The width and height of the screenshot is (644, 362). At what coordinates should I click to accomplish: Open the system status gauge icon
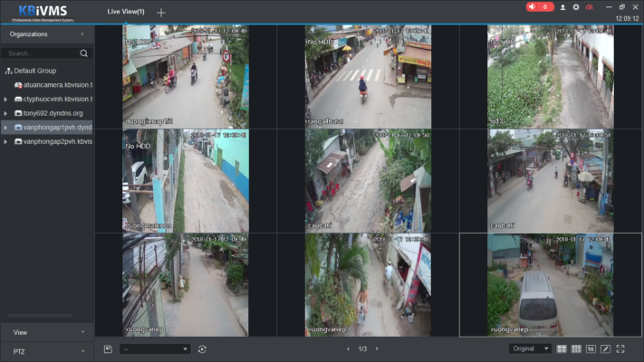tap(590, 7)
